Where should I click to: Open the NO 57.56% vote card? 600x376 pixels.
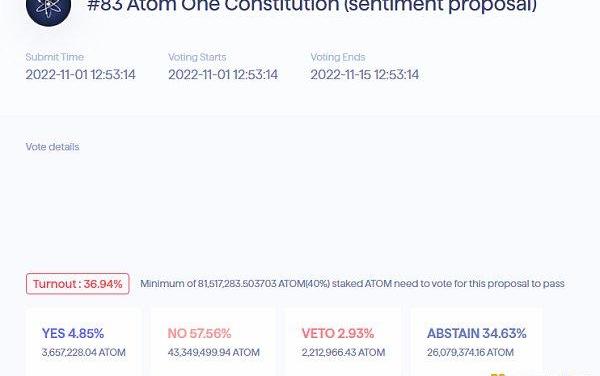point(213,342)
